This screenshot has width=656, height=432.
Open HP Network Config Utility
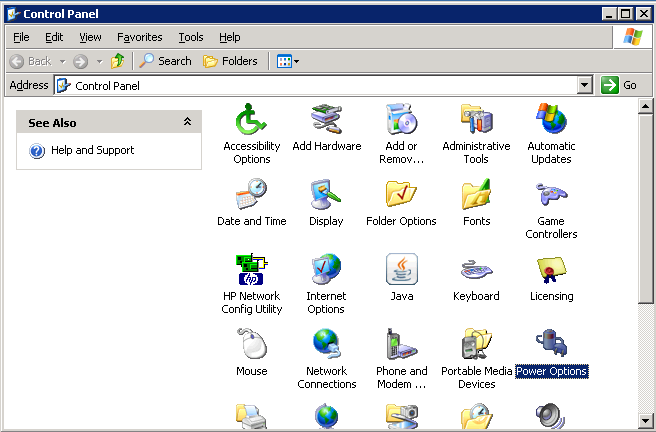click(x=251, y=272)
